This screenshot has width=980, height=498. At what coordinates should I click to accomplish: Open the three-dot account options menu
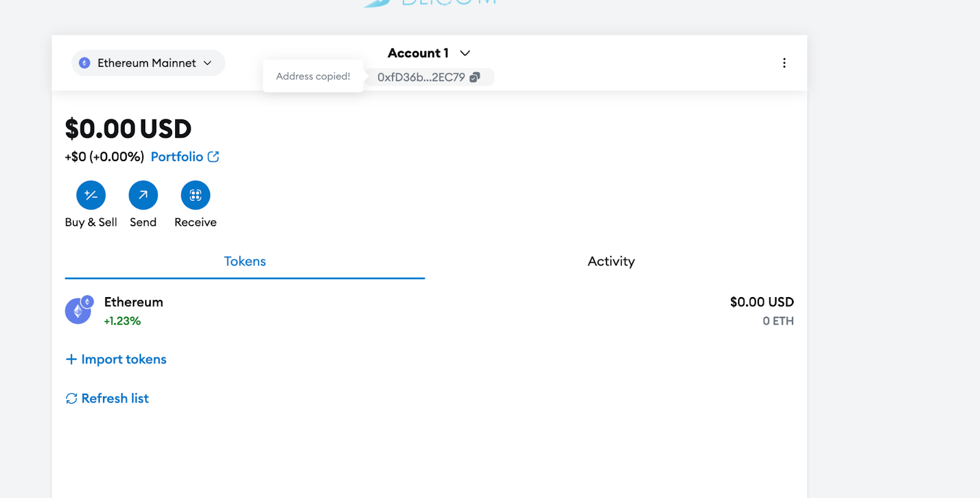tap(784, 63)
